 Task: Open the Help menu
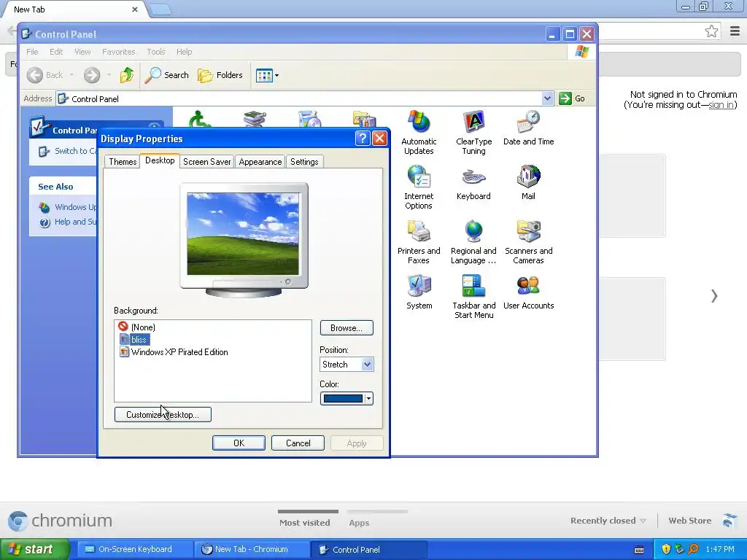[184, 52]
